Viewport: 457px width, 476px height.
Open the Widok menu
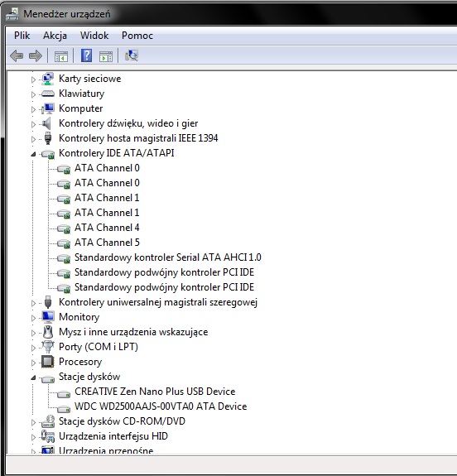[94, 36]
